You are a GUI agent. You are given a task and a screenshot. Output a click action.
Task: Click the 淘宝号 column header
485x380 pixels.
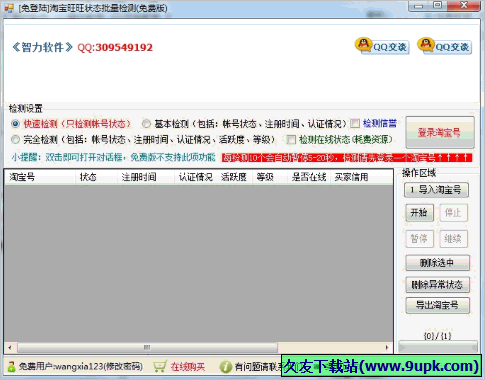[40, 177]
